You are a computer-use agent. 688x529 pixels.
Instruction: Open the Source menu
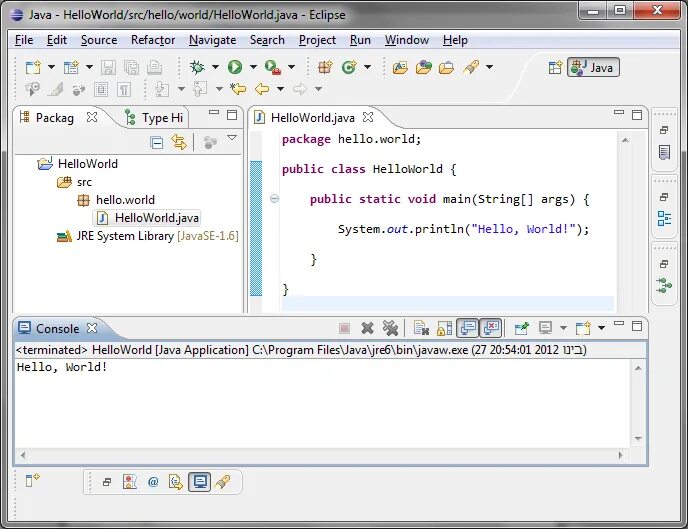click(99, 40)
